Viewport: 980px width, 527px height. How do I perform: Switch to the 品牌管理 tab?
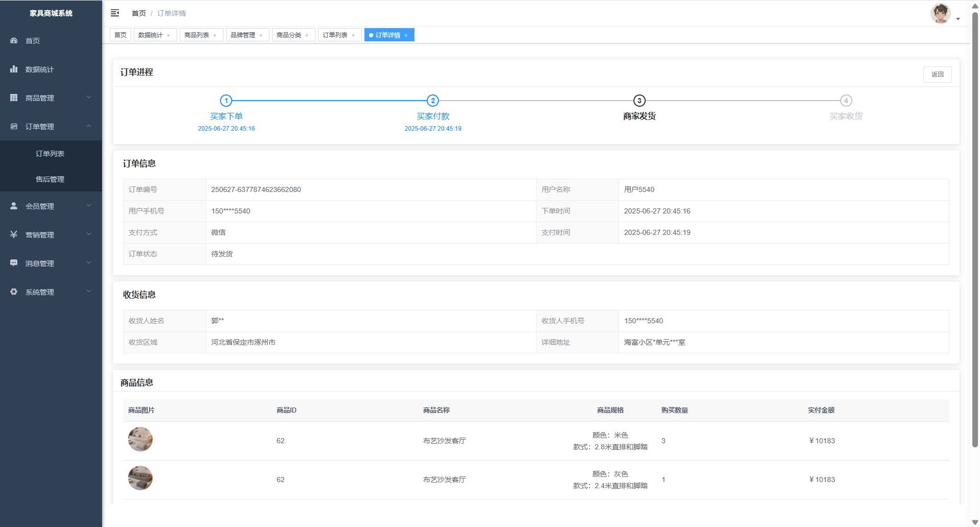pyautogui.click(x=242, y=35)
